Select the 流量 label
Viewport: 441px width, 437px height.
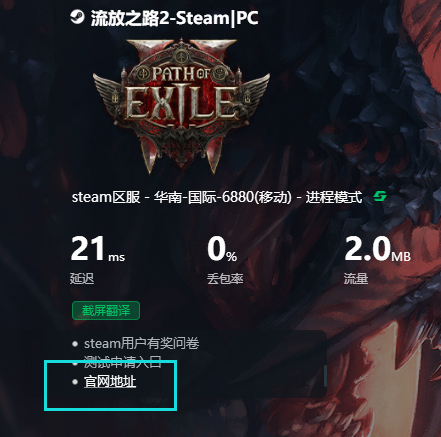[356, 278]
